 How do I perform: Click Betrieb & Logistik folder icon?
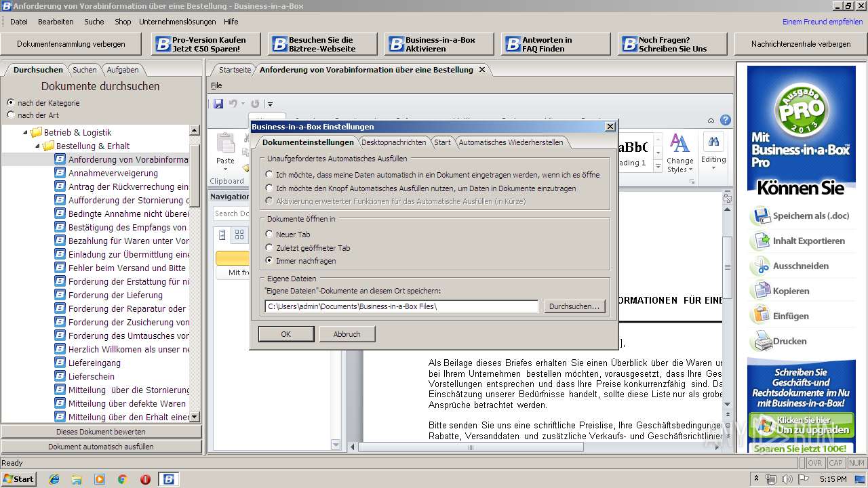coord(37,132)
